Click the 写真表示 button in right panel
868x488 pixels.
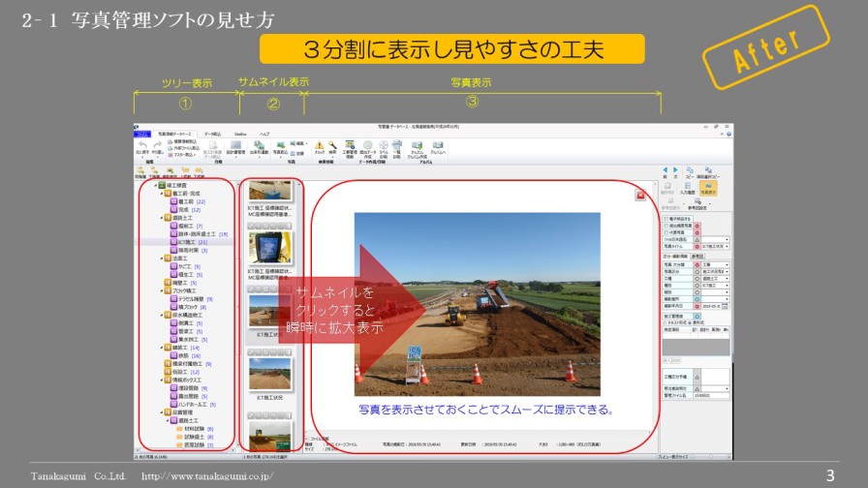point(709,188)
